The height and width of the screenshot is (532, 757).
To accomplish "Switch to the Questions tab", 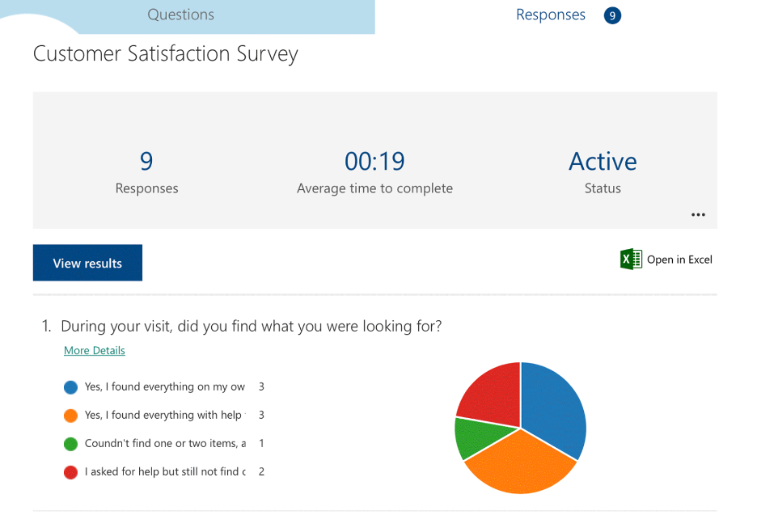I will coord(180,15).
